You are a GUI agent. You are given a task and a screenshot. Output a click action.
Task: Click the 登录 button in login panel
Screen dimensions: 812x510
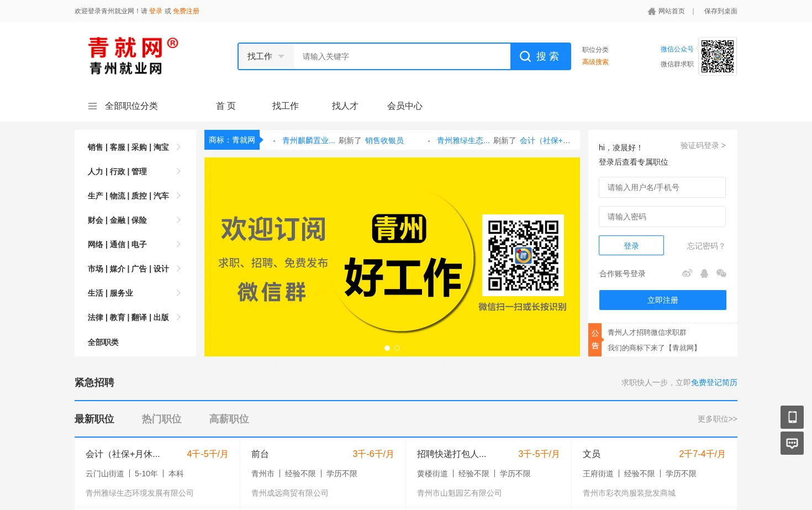631,245
